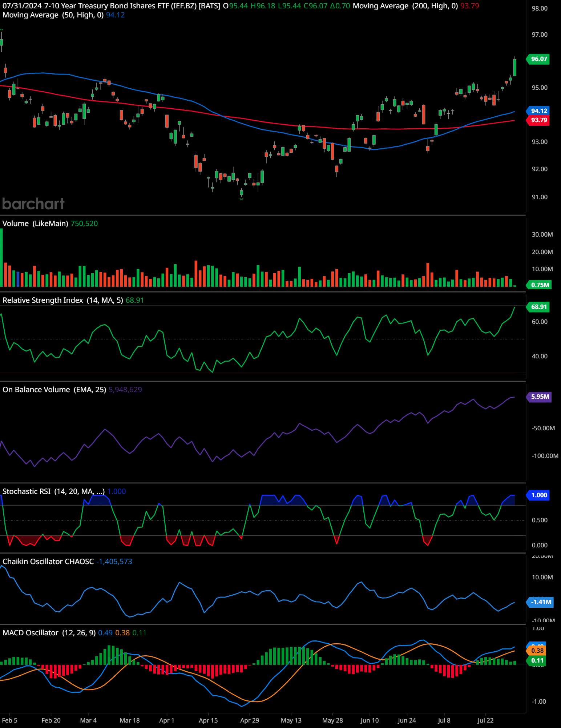The image size is (561, 728).
Task: Click the -1,405,573 Chaikin reading
Action: tap(114, 562)
